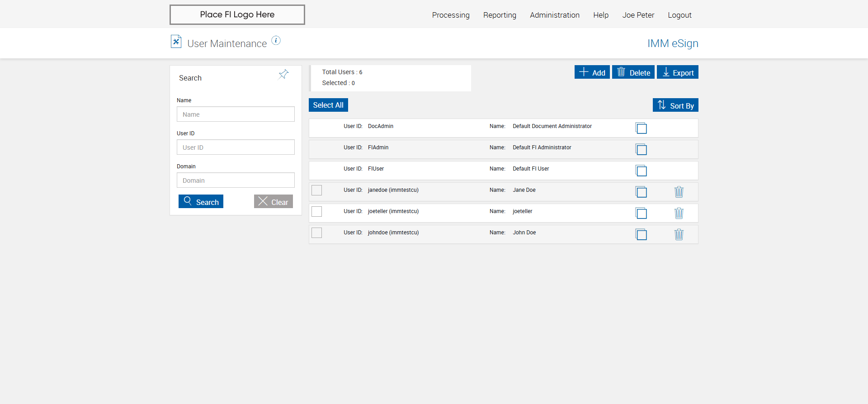Screen dimensions: 868x404
Task: Select the joeteller user checkbox
Action: coord(317,211)
